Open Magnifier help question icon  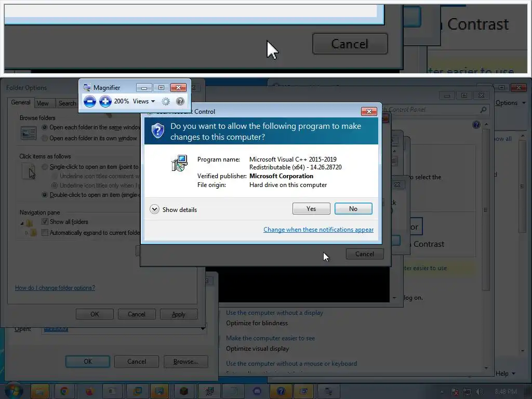click(x=180, y=101)
